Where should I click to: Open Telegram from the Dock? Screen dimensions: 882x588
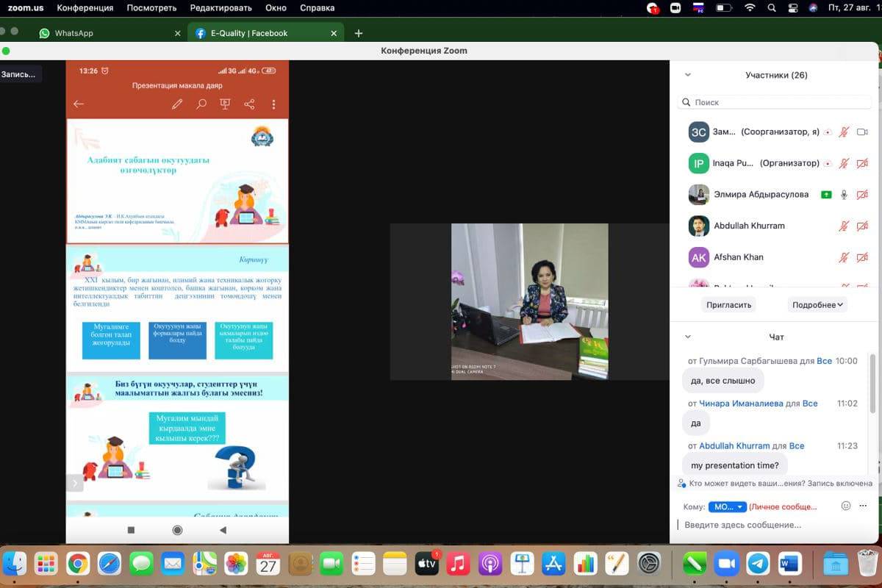point(758,564)
